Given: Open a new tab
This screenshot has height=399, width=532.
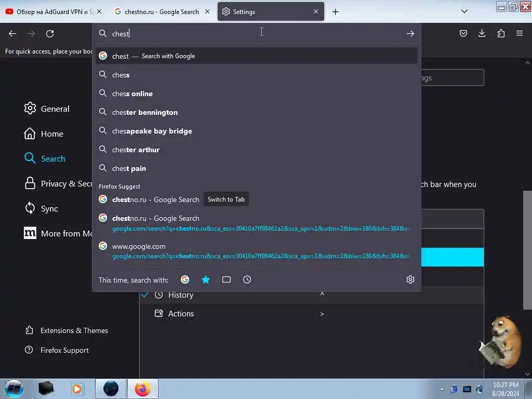Looking at the screenshot, I should coord(335,12).
